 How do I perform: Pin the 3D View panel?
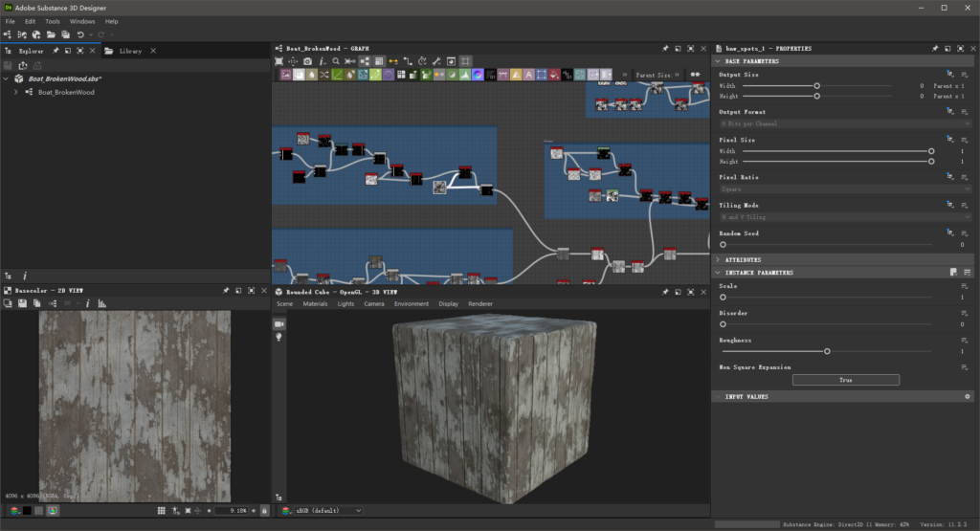(665, 292)
